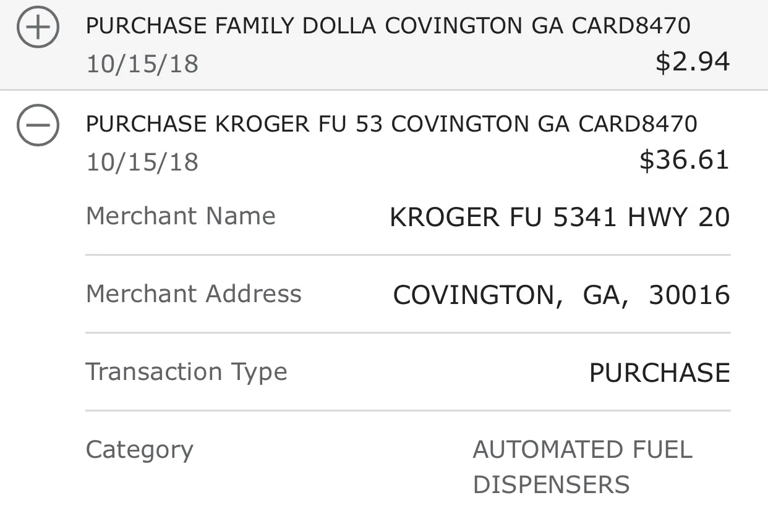
Task: Tap the date under the Kroger transaction
Action: 142,163
